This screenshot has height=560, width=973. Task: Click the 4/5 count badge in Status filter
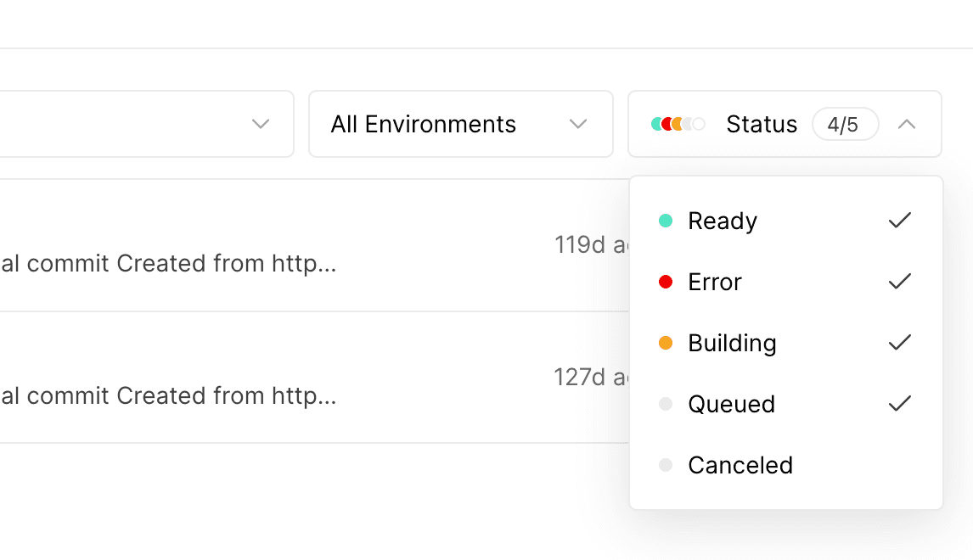pyautogui.click(x=846, y=124)
